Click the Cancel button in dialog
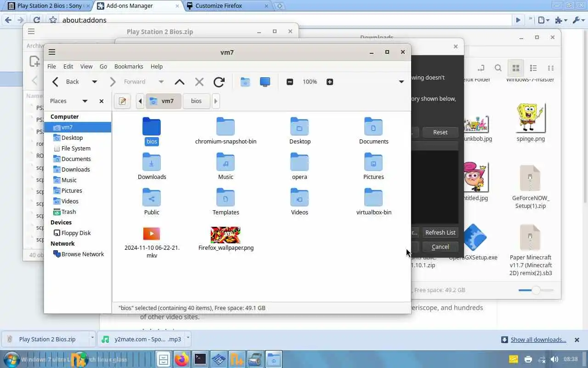The height and width of the screenshot is (368, 588). 440,247
